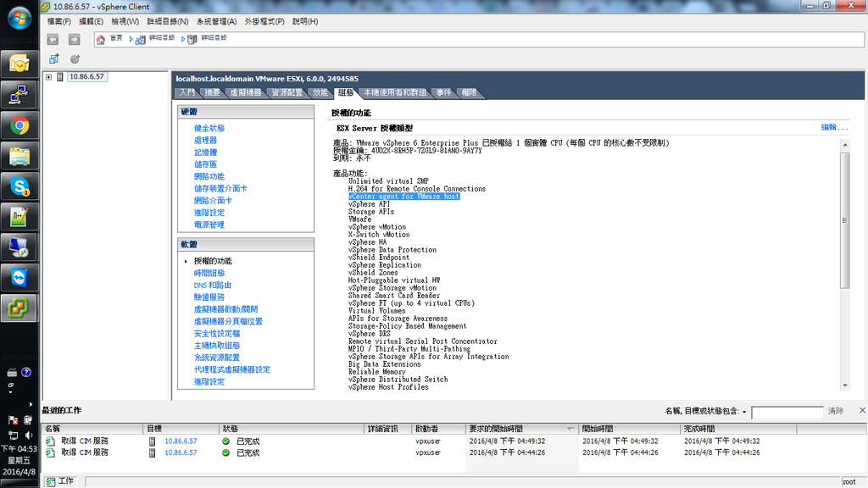The height and width of the screenshot is (488, 868).
Task: Open Google Chrome from the taskbar
Action: pos(19,125)
